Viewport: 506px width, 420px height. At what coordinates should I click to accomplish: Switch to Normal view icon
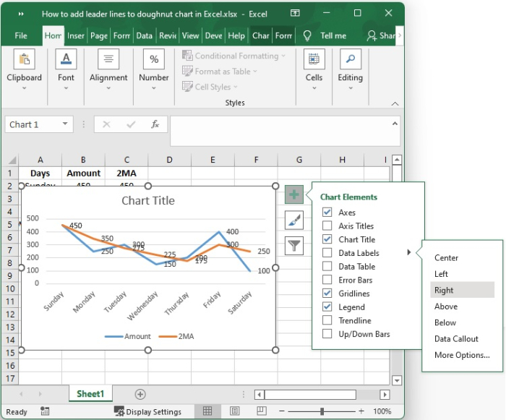[207, 411]
